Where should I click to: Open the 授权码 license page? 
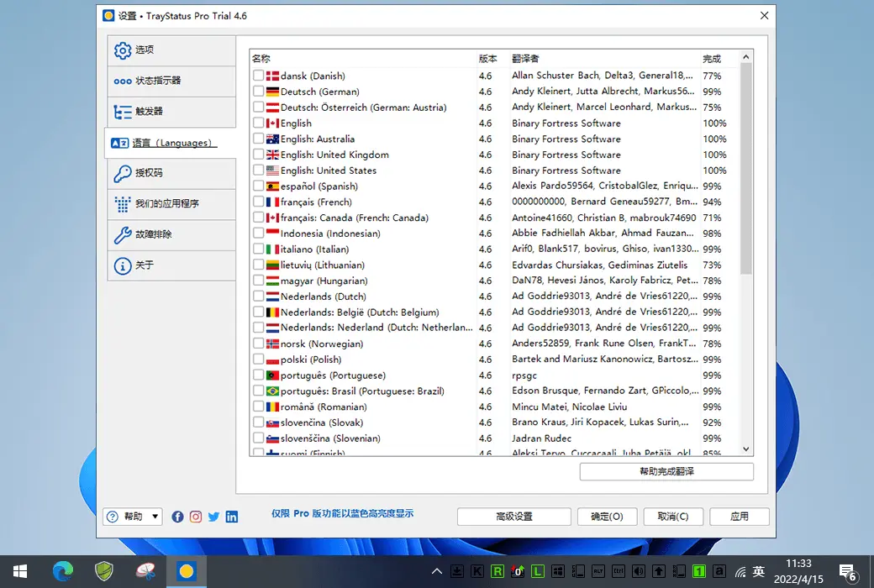[x=171, y=173]
